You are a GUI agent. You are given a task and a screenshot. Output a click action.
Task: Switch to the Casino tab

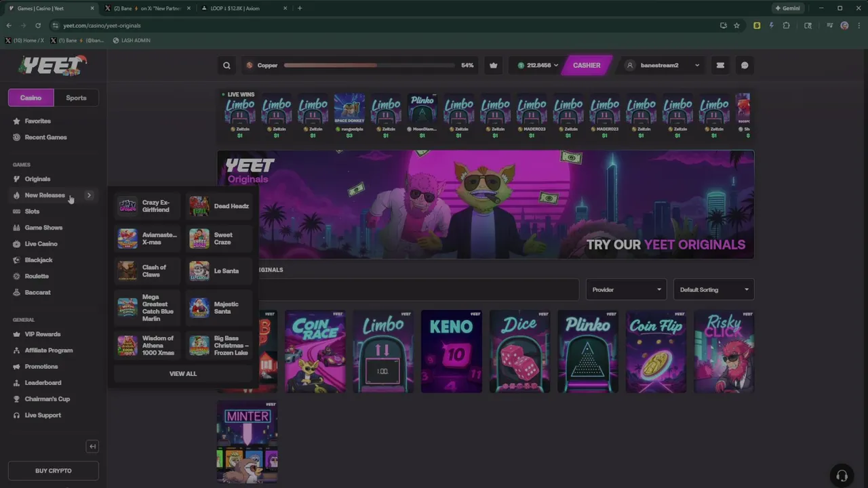pos(31,98)
